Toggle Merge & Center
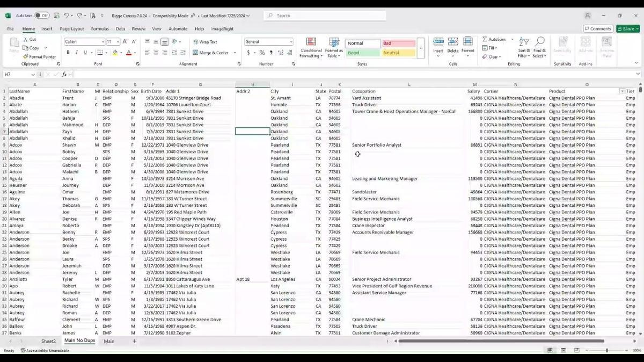Viewport: 644px width, 362px height. pos(210,53)
